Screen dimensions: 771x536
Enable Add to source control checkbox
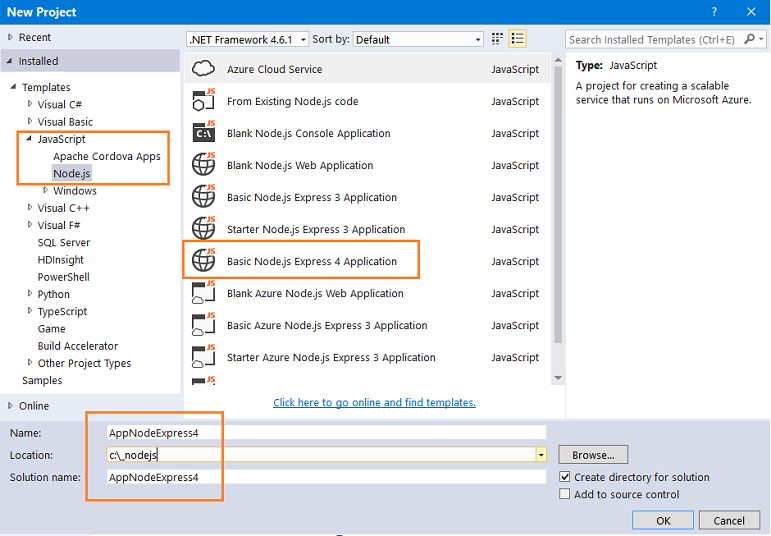click(x=564, y=494)
